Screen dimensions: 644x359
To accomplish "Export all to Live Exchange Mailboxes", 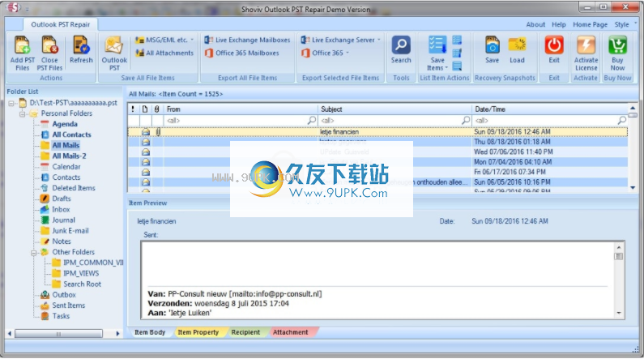I will coord(247,40).
